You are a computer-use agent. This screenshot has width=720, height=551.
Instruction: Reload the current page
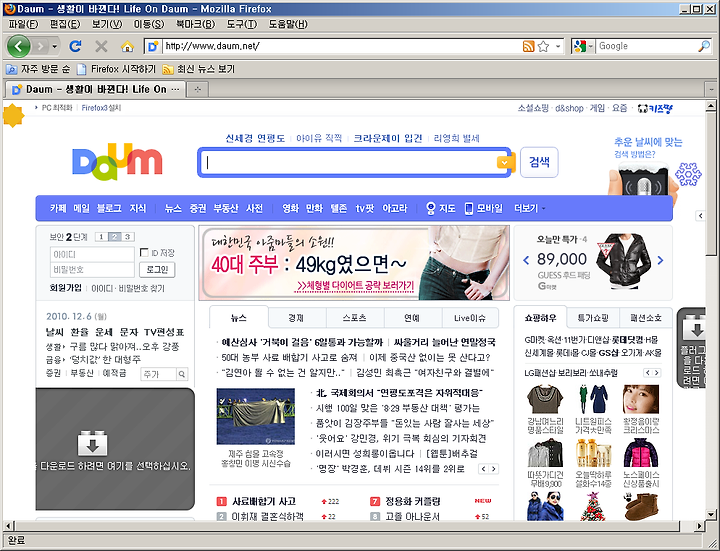[75, 46]
